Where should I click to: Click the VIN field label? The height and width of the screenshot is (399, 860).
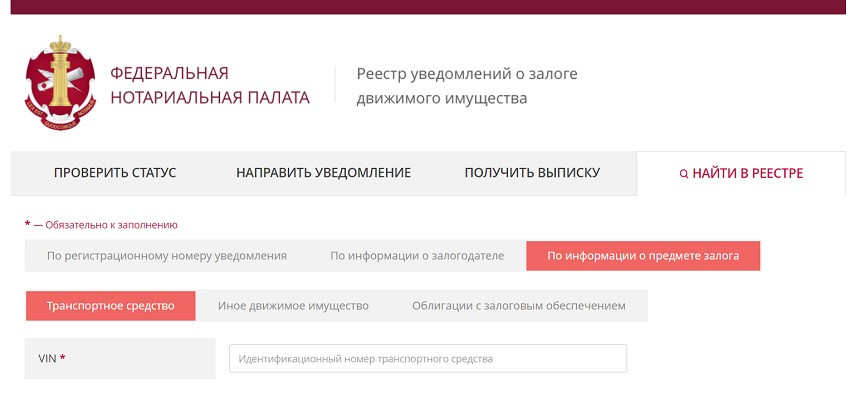tap(52, 358)
